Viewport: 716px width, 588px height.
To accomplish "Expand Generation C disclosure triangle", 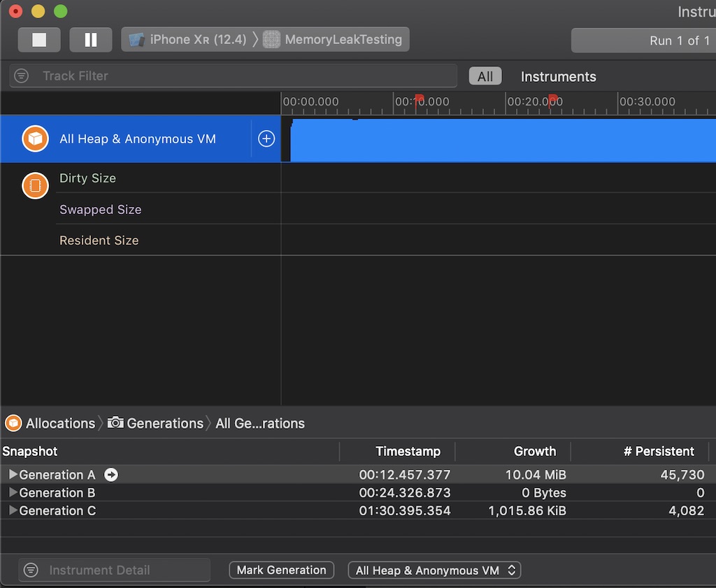I will 13,511.
